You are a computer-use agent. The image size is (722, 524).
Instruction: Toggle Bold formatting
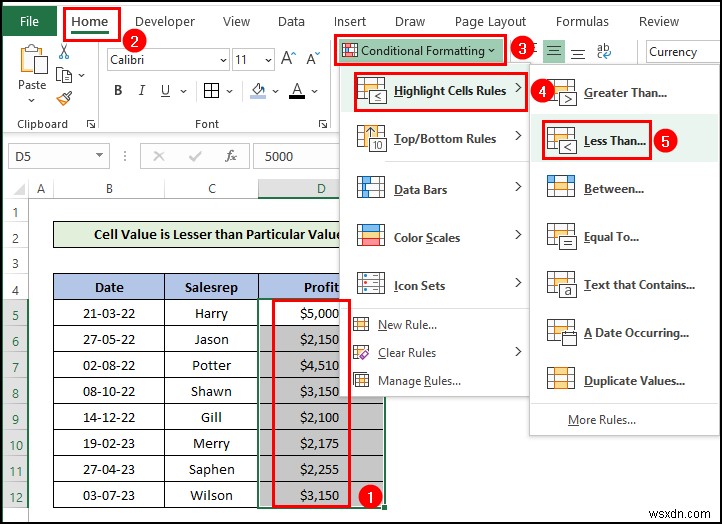pyautogui.click(x=118, y=91)
